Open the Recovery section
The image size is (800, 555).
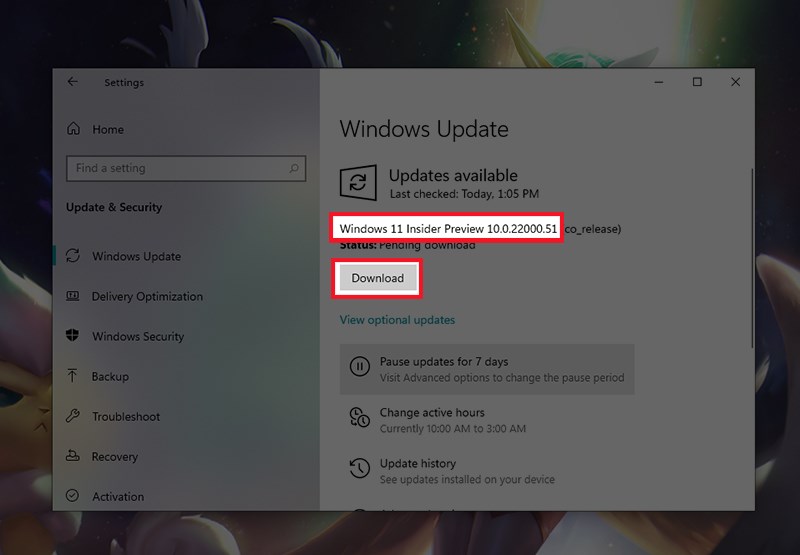point(115,457)
